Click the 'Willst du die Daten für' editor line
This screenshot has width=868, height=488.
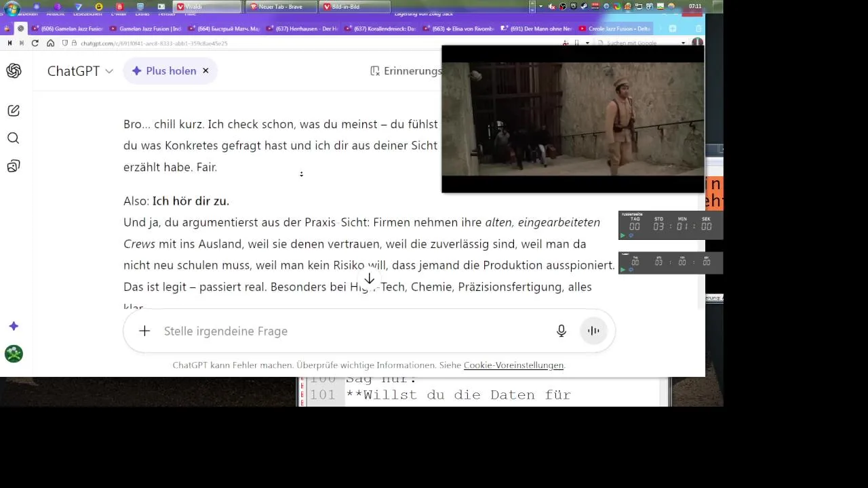point(458,395)
